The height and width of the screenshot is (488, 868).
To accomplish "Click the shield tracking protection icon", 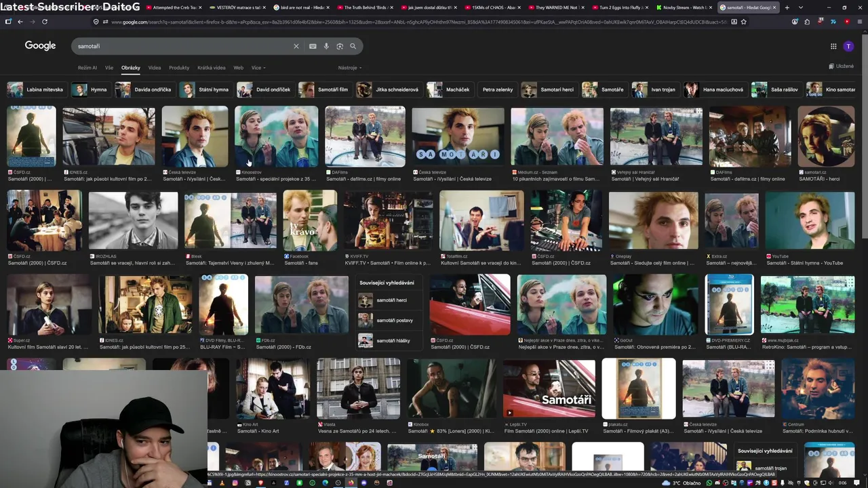I will click(96, 22).
